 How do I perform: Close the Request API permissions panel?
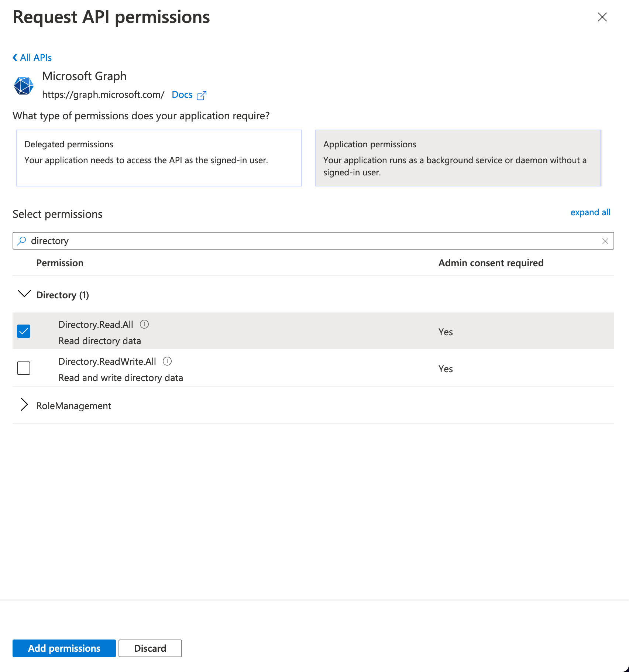(x=602, y=17)
